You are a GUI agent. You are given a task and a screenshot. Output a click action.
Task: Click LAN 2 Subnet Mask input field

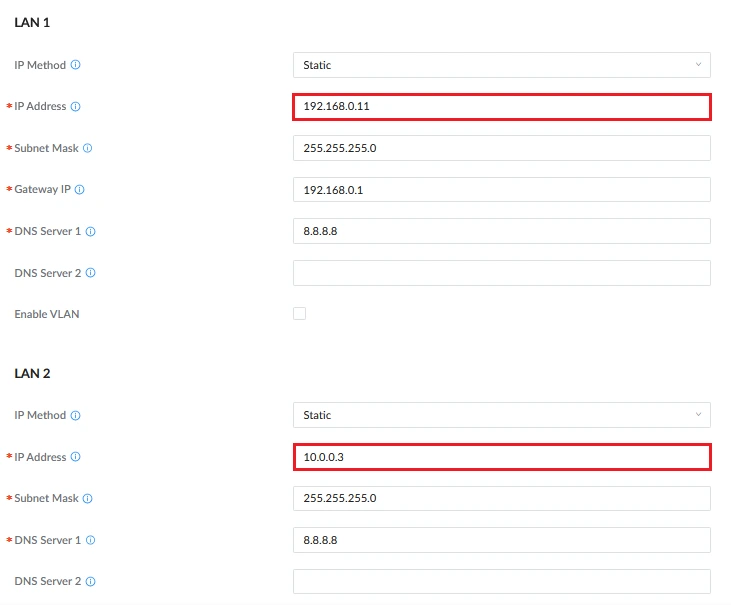click(502, 498)
